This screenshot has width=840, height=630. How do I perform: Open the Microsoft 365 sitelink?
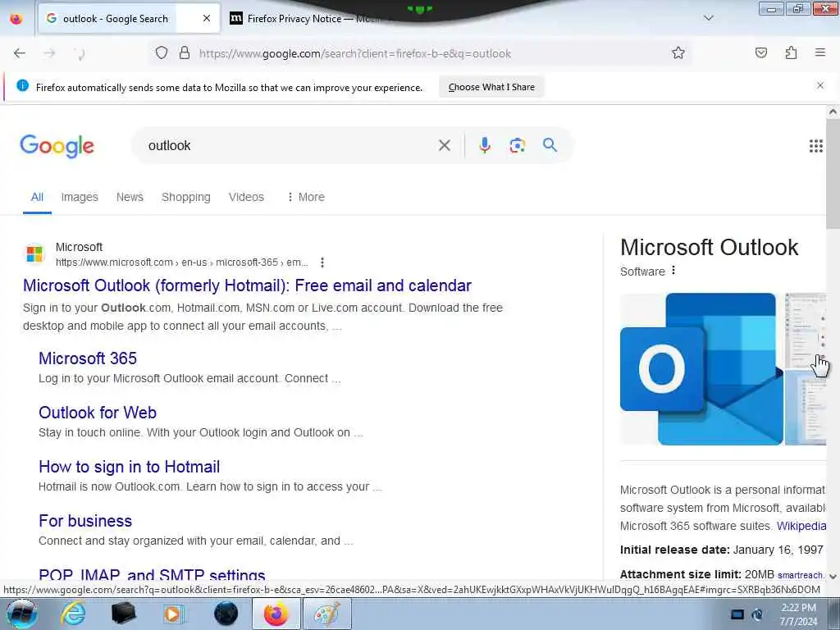point(88,358)
